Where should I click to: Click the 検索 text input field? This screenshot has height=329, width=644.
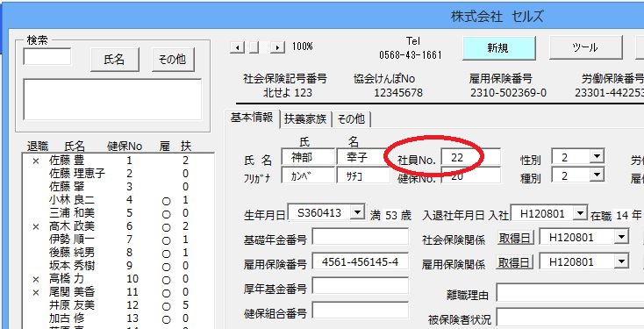[x=47, y=57]
